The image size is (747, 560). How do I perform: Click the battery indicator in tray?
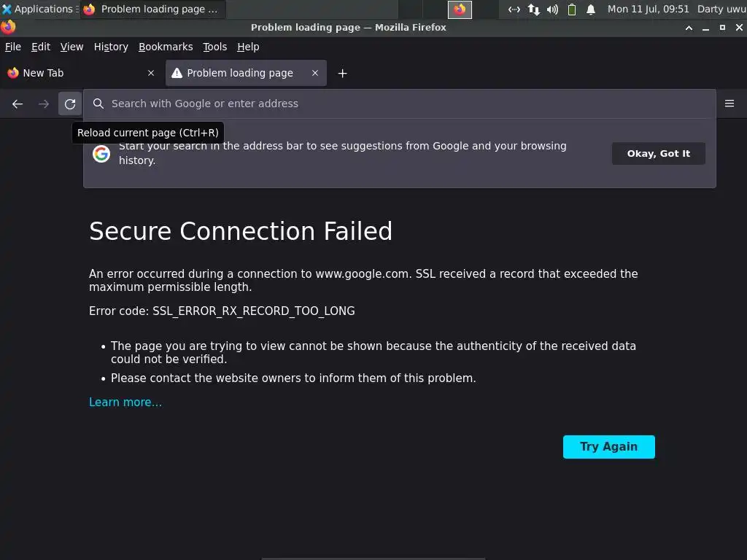tap(572, 9)
